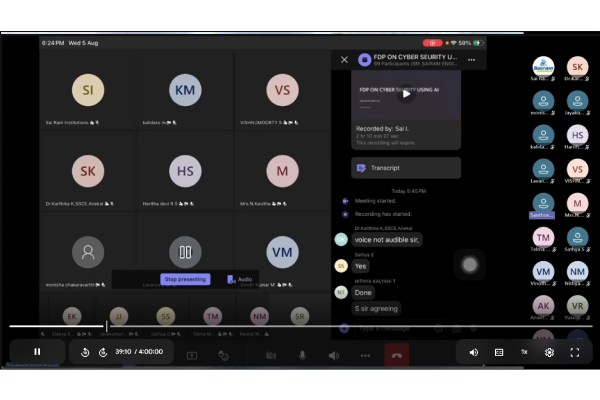
Task: Select the HS Haritha devi tile
Action: 185,171
